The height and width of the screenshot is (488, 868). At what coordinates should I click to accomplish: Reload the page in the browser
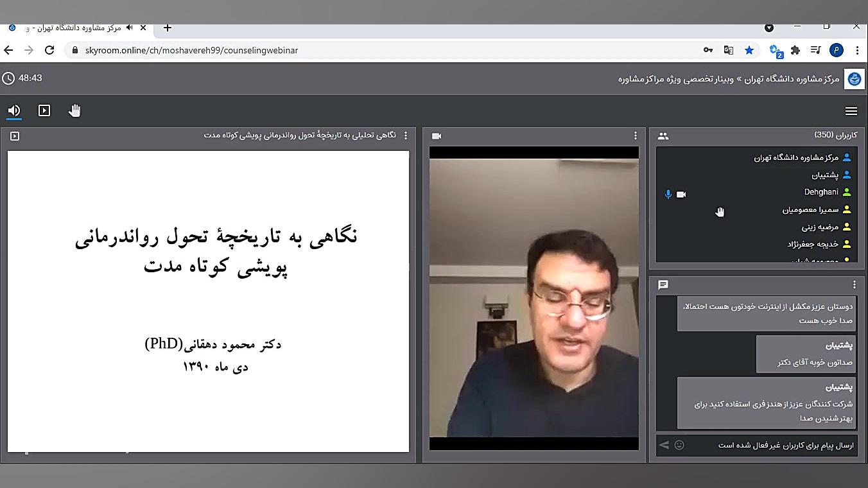[49, 50]
